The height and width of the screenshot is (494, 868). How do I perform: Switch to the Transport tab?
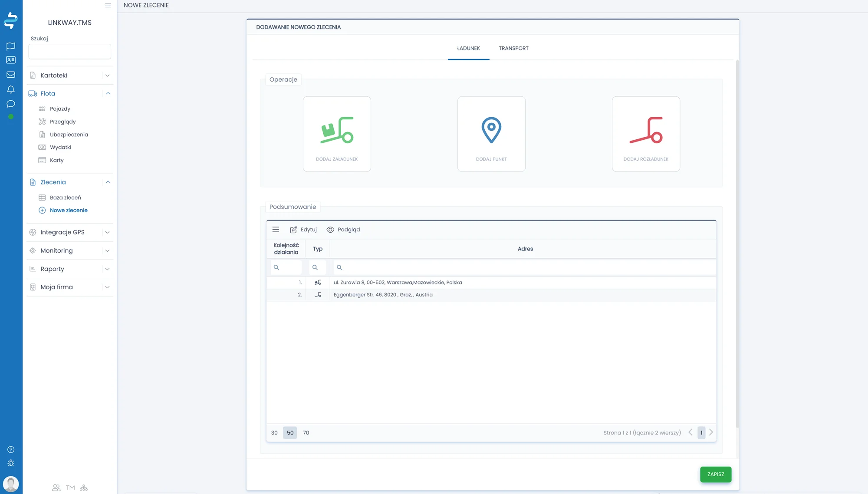(x=513, y=48)
